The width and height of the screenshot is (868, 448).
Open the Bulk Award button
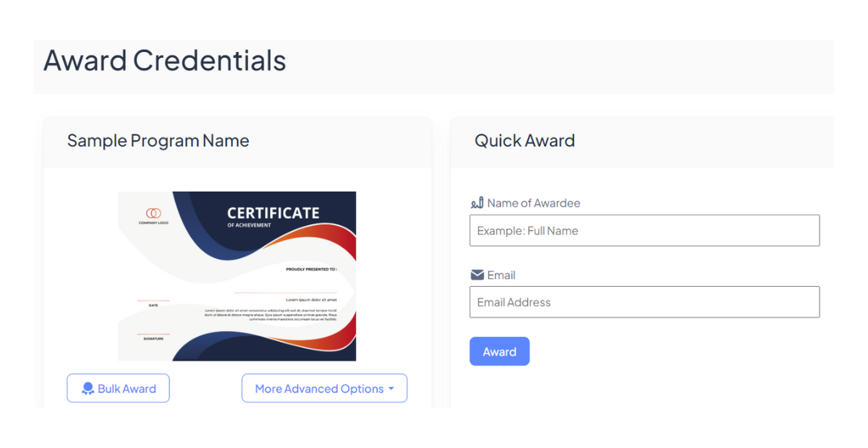click(x=118, y=389)
